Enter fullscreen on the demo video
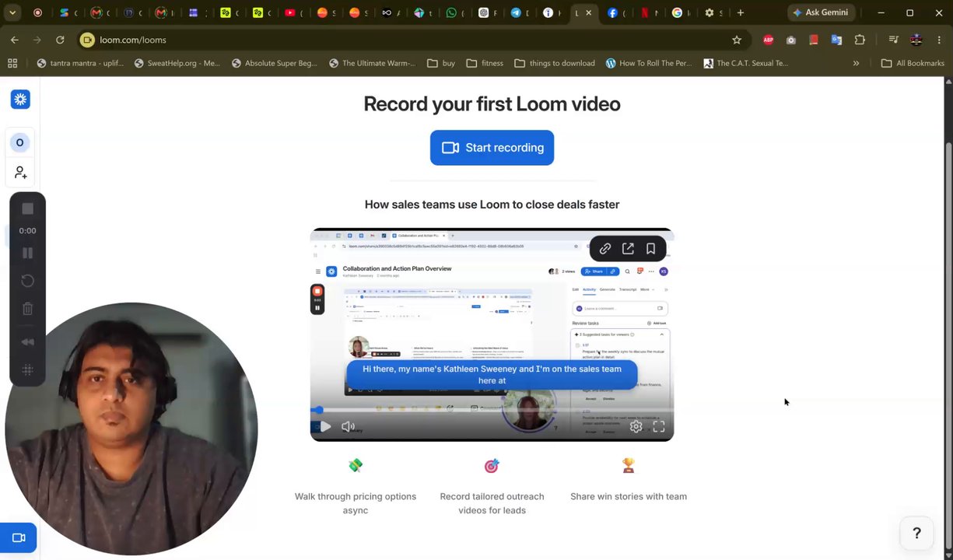953x560 pixels. coord(659,426)
